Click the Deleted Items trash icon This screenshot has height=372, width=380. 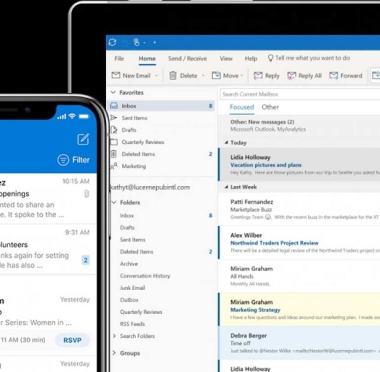coord(114,154)
